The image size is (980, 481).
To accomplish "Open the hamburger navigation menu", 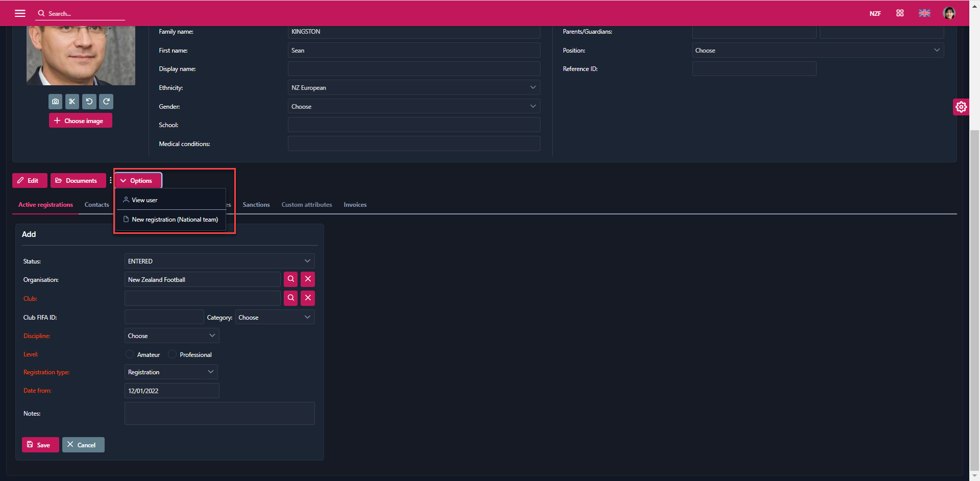I will [x=20, y=13].
